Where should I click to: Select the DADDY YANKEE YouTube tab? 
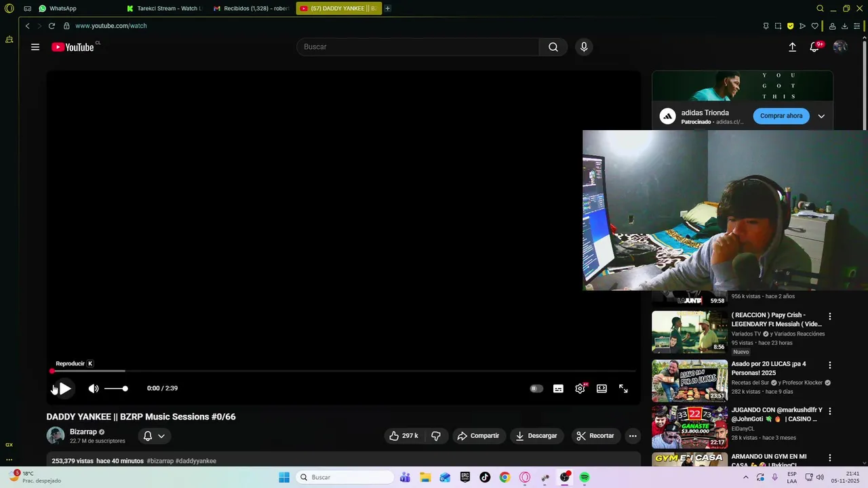[x=339, y=8]
